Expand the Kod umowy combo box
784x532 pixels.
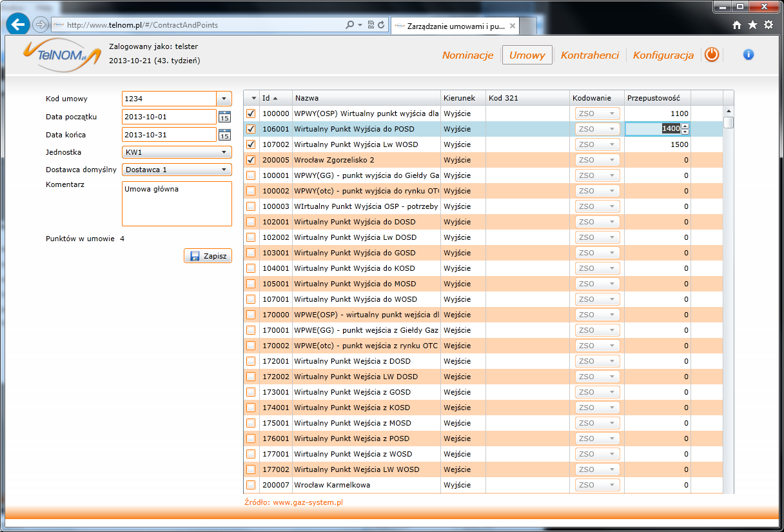(x=224, y=99)
